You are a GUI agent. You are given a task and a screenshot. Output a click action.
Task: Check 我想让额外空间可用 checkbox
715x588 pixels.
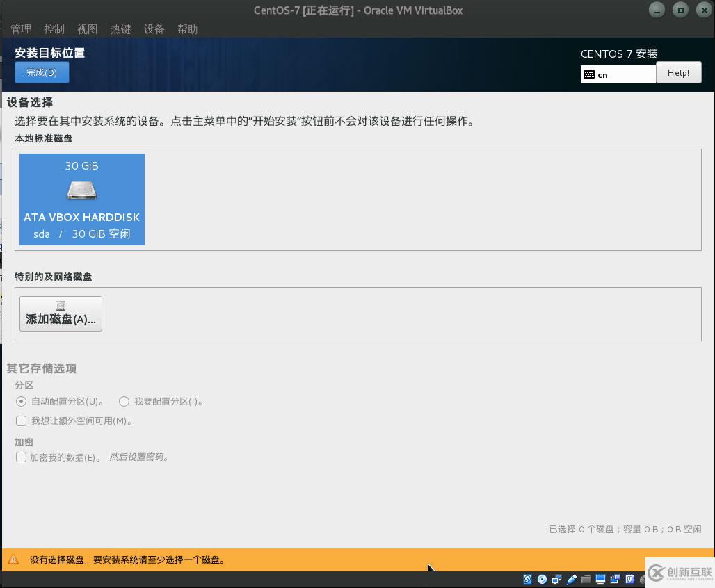coord(21,420)
